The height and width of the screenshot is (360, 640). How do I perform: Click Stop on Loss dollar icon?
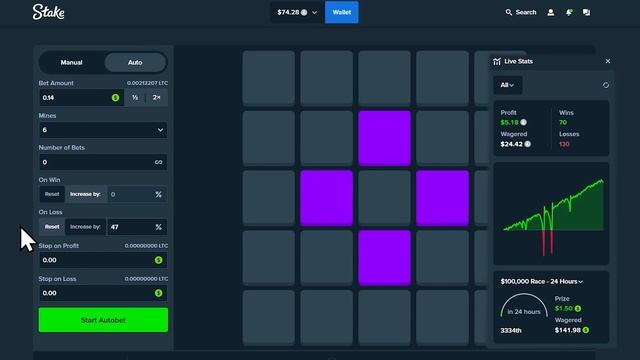(158, 293)
